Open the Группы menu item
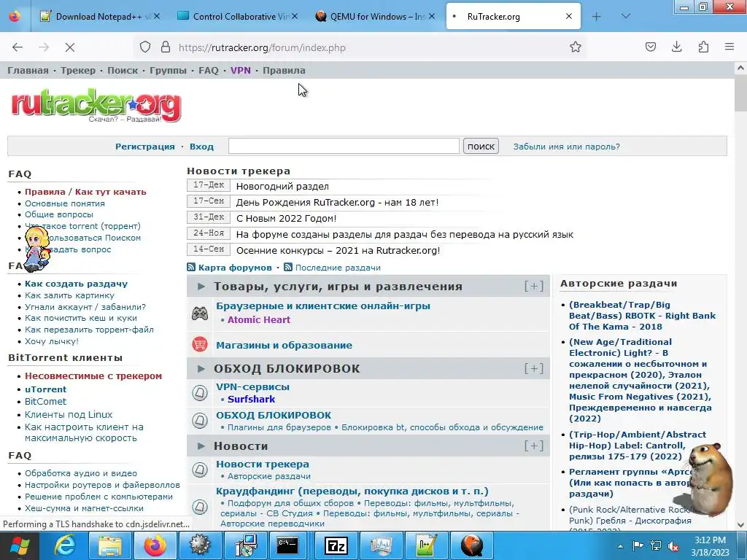 coord(169,70)
